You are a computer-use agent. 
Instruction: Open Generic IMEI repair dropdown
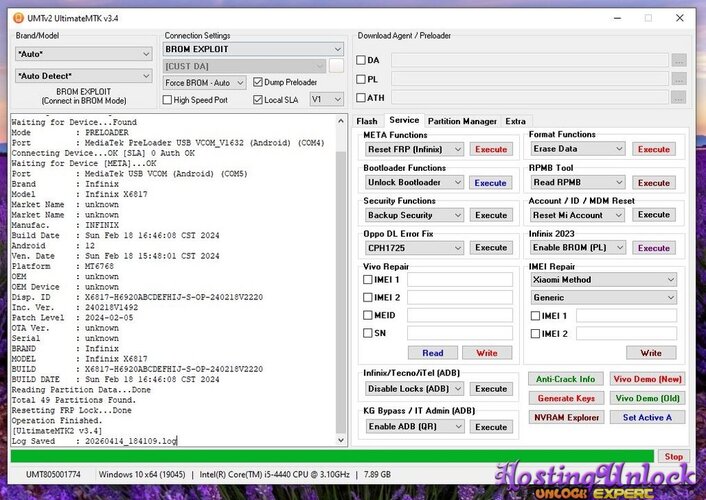(603, 297)
